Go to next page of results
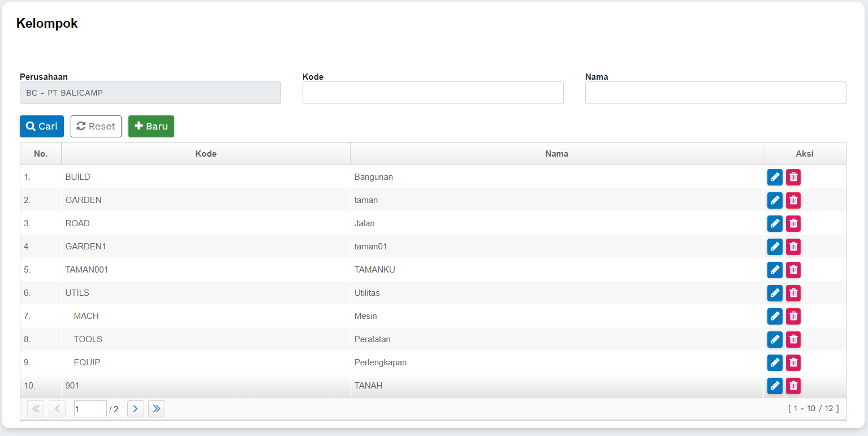 click(x=136, y=408)
